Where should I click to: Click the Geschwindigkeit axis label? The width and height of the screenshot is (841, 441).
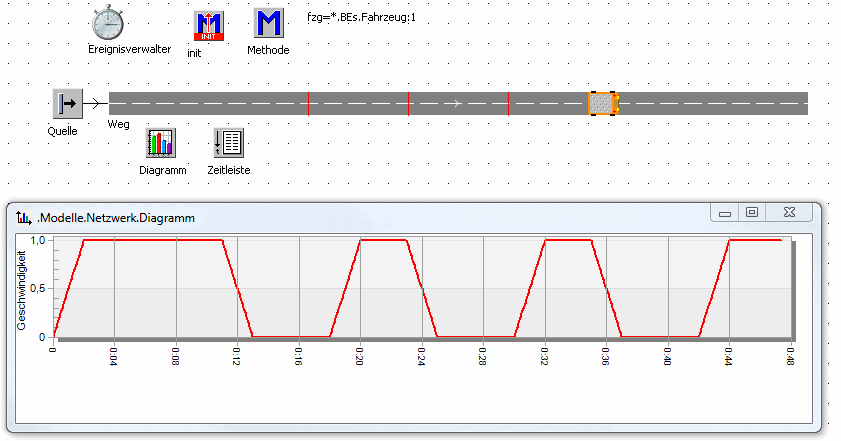[20, 287]
